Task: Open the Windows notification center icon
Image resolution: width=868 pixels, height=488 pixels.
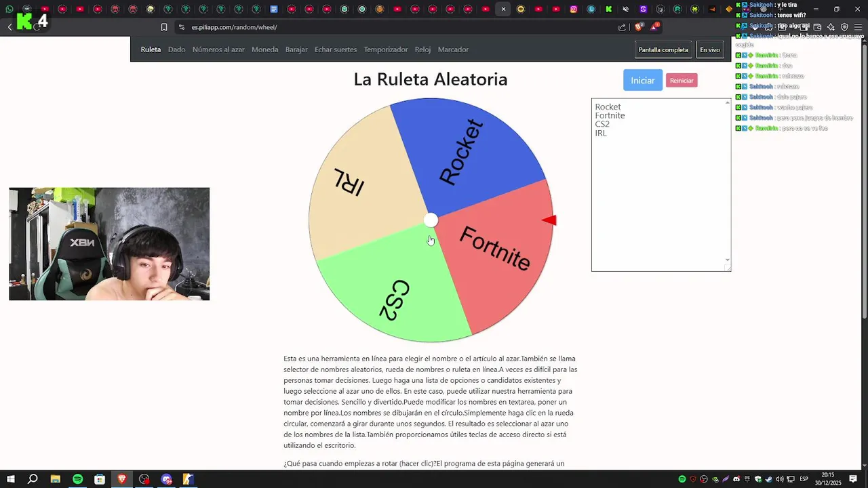Action: click(x=853, y=479)
